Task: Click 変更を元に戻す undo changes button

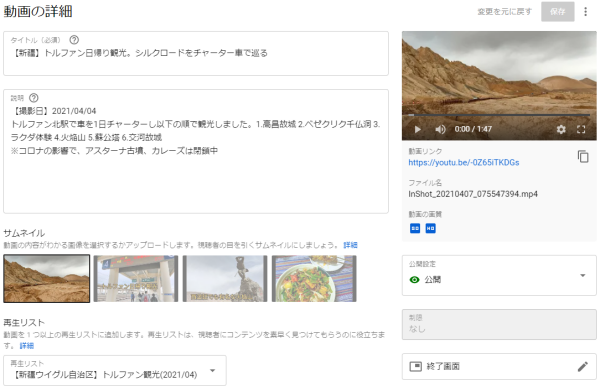Action: [504, 12]
